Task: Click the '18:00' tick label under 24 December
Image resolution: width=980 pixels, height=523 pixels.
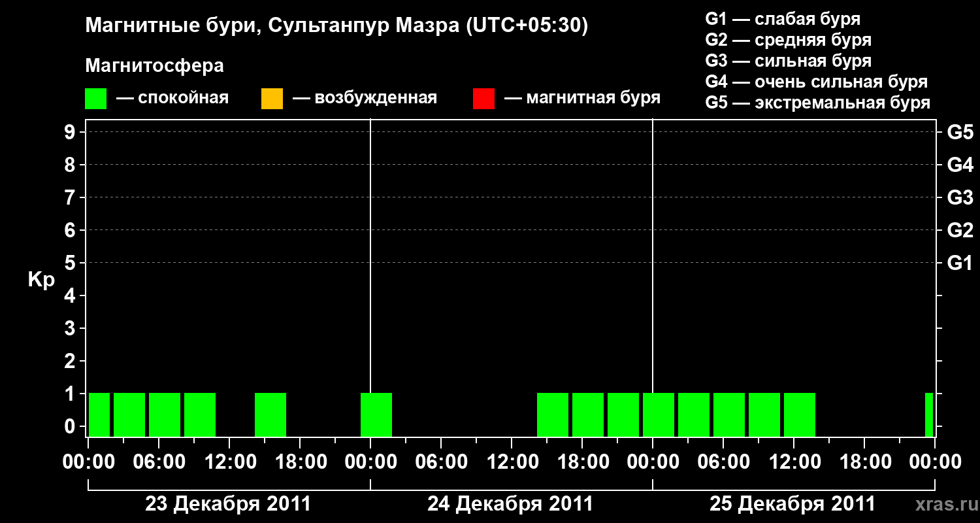Action: [582, 462]
